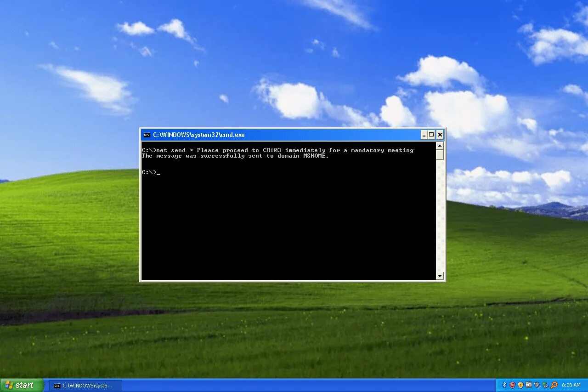This screenshot has width=588, height=392.
Task: Open the cmd.exe title bar system menu icon
Action: tap(147, 135)
